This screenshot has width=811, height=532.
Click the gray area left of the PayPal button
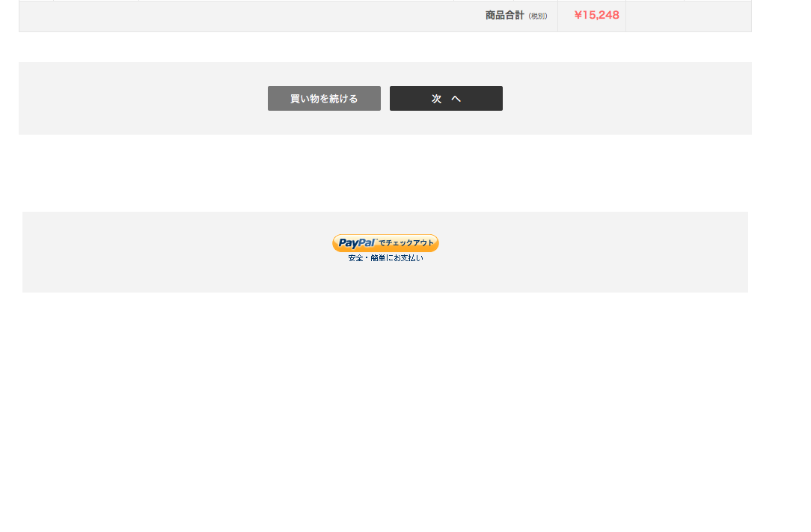[177, 252]
